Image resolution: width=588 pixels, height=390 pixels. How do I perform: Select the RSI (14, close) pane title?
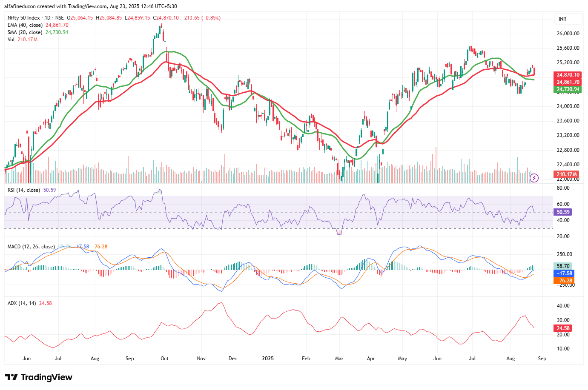click(x=24, y=190)
